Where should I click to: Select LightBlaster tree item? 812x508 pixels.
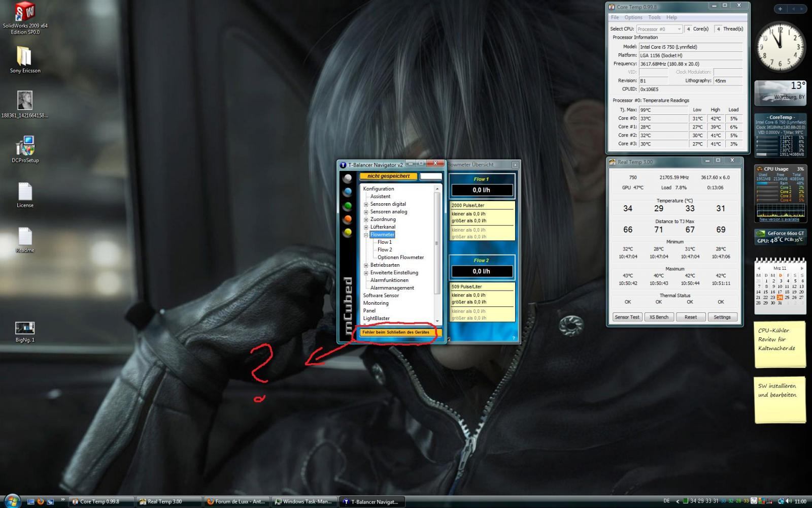tap(376, 319)
